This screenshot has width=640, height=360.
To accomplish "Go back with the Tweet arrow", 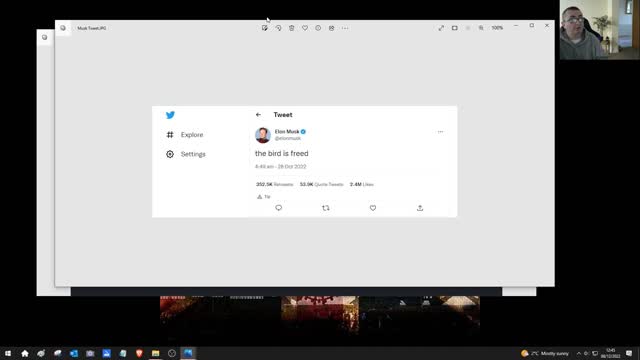I will click(x=258, y=115).
